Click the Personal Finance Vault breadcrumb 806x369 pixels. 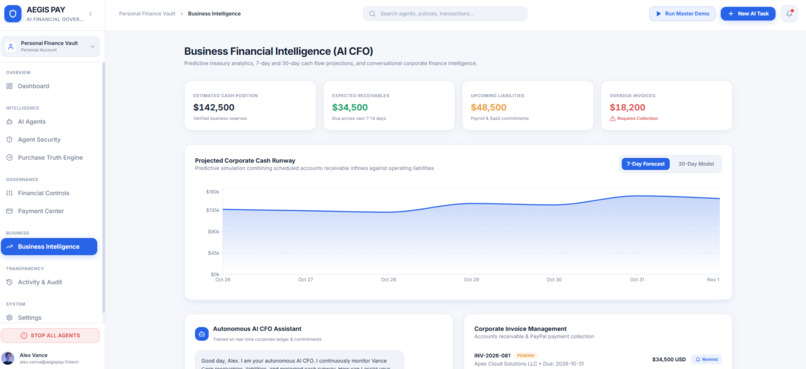click(x=147, y=14)
